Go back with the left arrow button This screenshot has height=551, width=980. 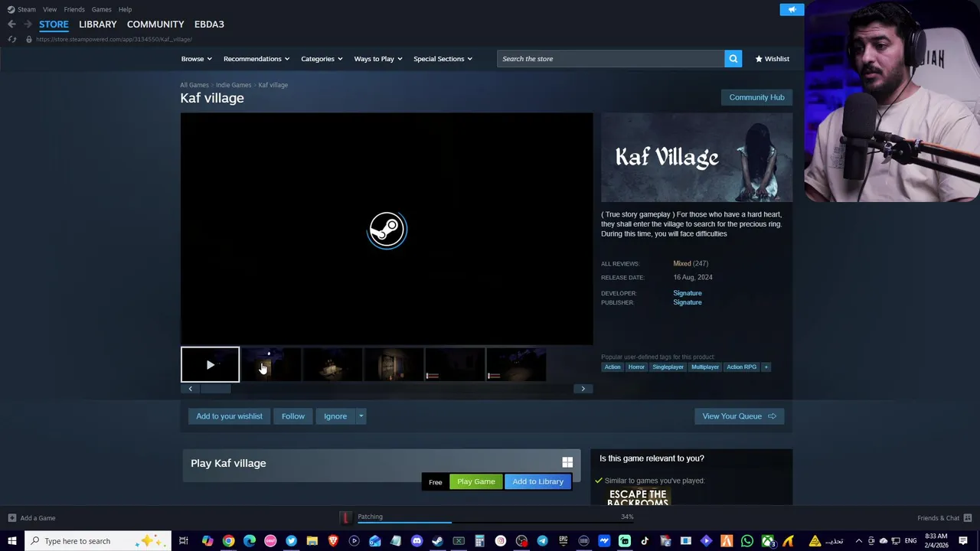[11, 24]
